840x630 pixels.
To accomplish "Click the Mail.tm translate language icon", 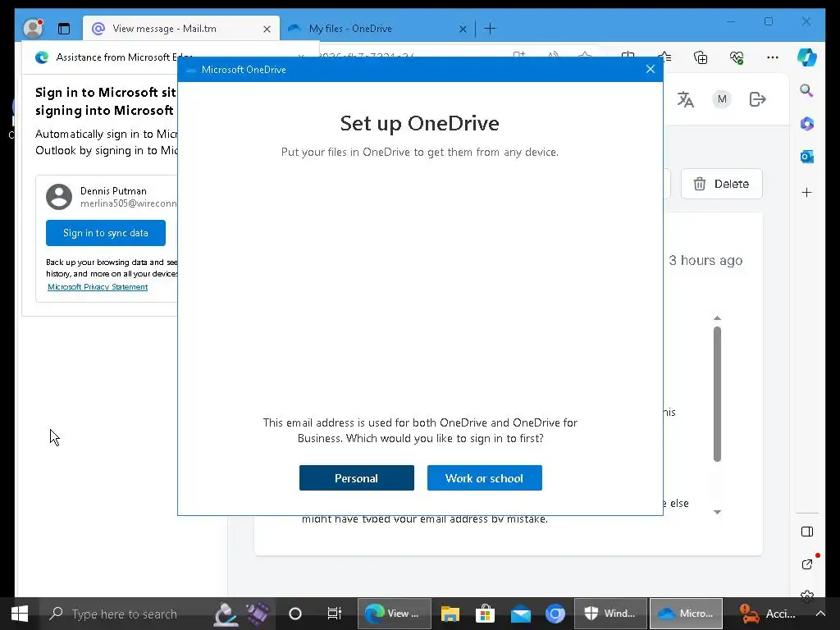I will [x=685, y=99].
